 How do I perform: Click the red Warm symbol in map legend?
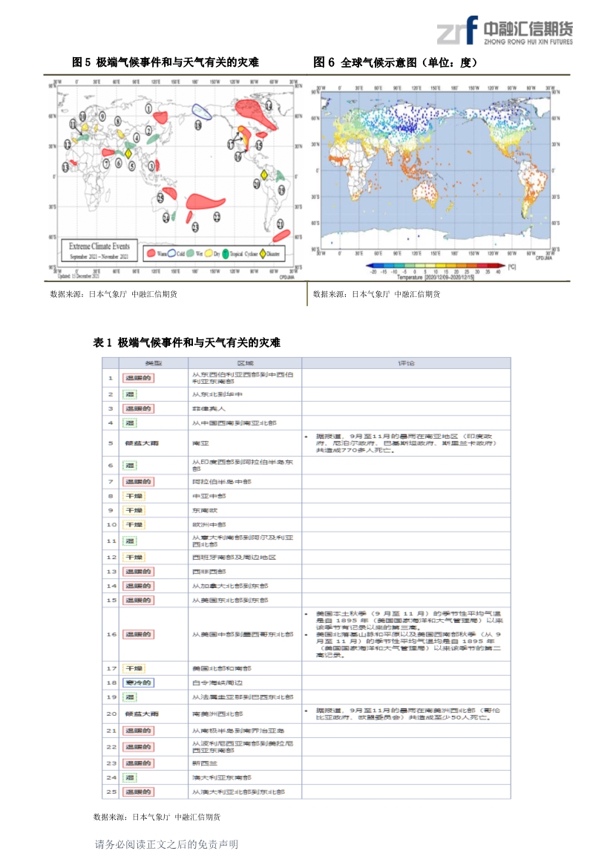coord(151,253)
